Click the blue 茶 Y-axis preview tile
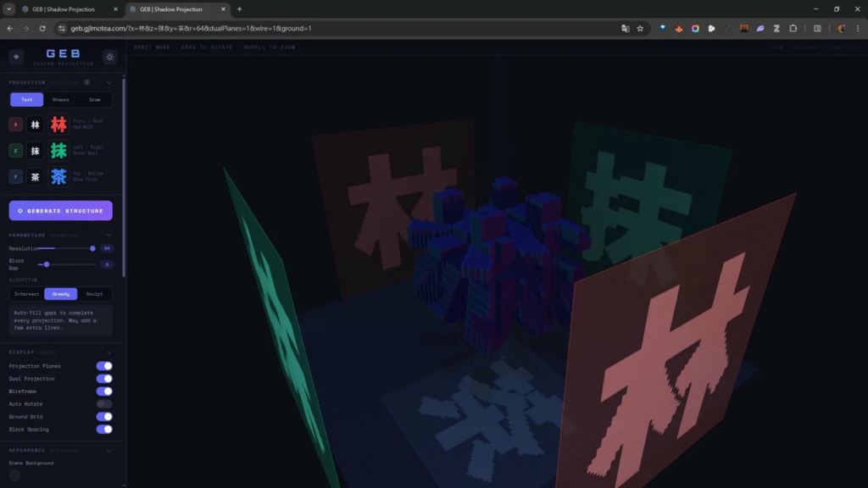Image resolution: width=868 pixels, height=488 pixels. pos(58,177)
